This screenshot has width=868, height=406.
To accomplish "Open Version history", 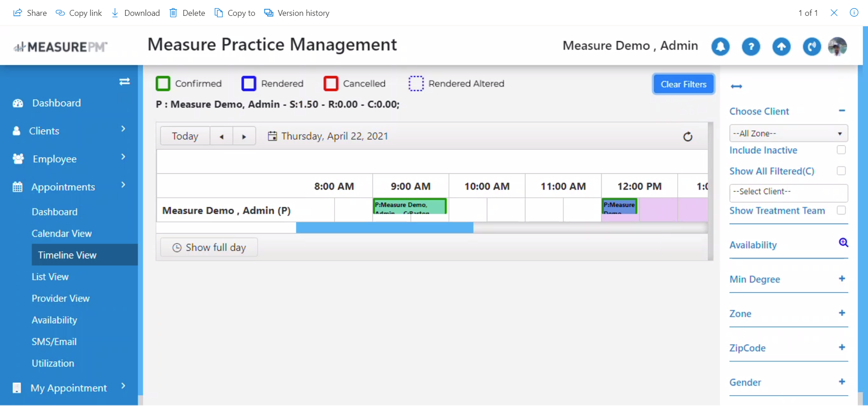I will point(297,13).
